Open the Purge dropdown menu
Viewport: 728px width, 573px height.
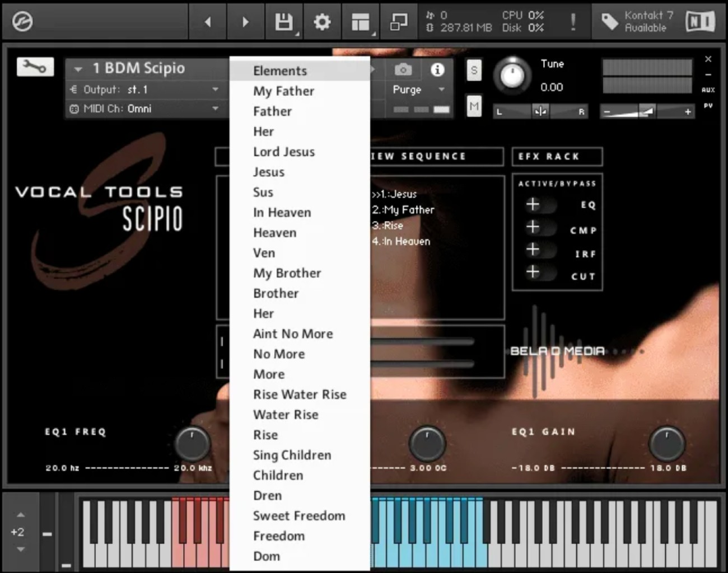tap(419, 90)
